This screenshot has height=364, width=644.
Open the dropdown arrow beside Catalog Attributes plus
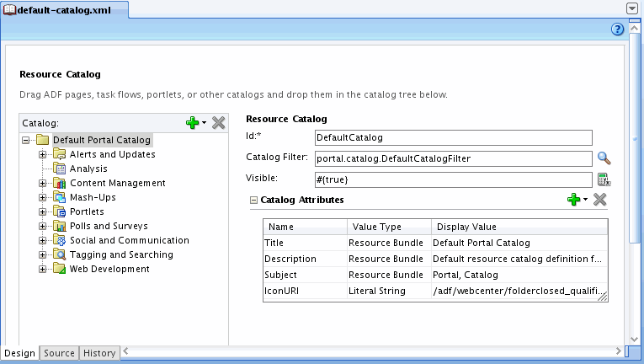(585, 200)
